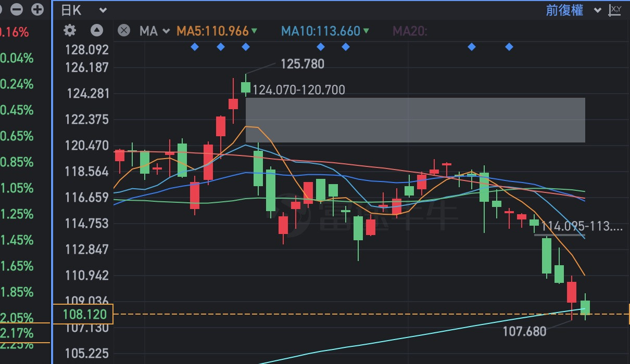This screenshot has width=630, height=364.
Task: Click the 108.120 current price tag
Action: coord(83,314)
